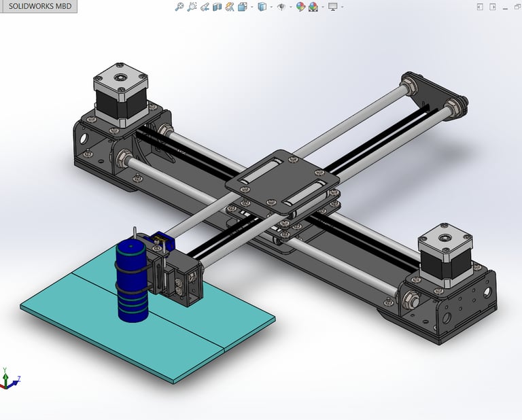Open the Dynamic Annotation Views tool

(x=230, y=7)
